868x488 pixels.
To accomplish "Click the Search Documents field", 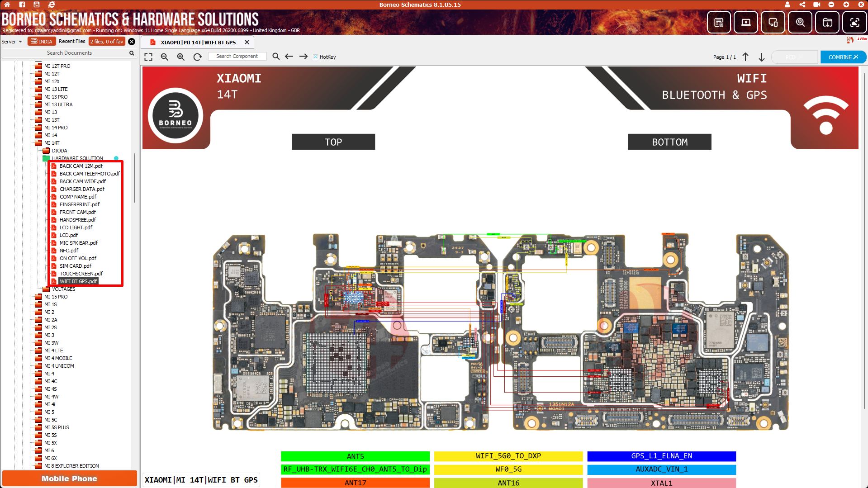I will point(69,53).
